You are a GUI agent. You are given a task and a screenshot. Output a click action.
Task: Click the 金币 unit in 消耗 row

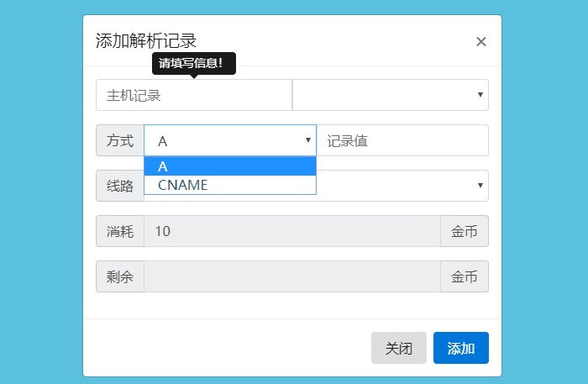[x=465, y=231]
